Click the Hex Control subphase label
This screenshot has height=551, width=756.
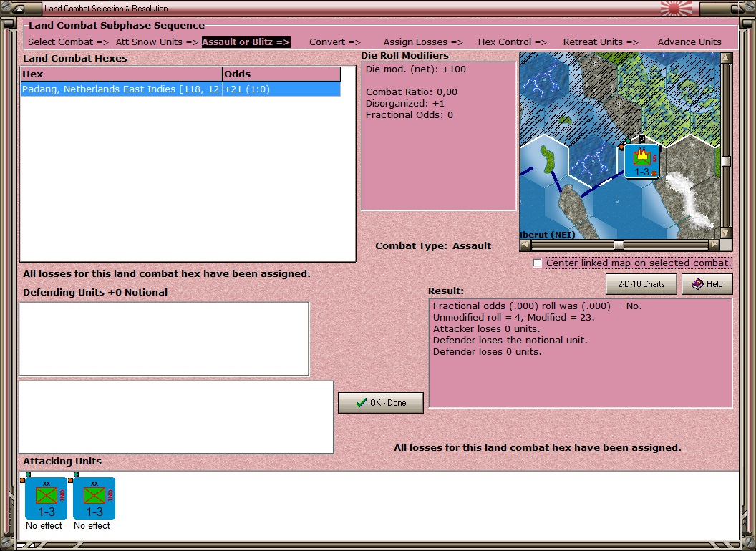tap(512, 42)
